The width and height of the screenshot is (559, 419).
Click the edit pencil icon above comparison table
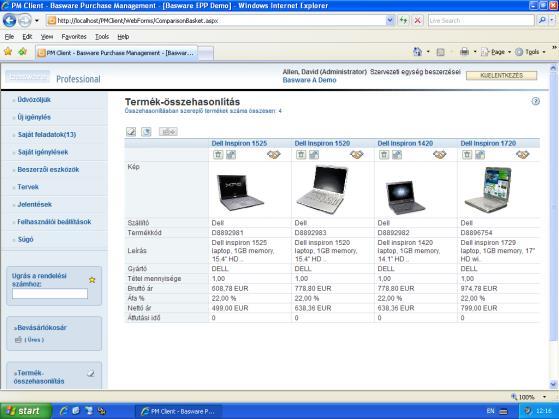[x=131, y=132]
